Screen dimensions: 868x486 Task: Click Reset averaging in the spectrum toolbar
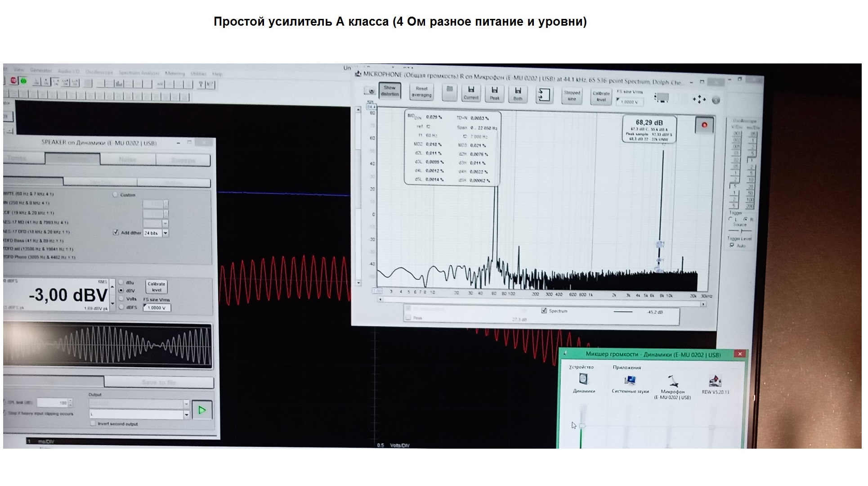coord(421,92)
